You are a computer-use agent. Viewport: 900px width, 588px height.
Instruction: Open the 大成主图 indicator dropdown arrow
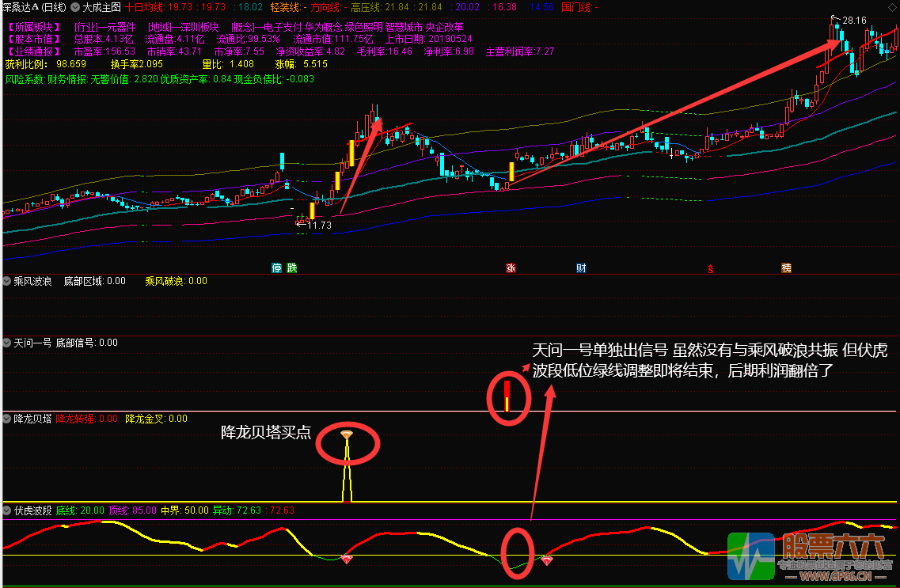(75, 7)
